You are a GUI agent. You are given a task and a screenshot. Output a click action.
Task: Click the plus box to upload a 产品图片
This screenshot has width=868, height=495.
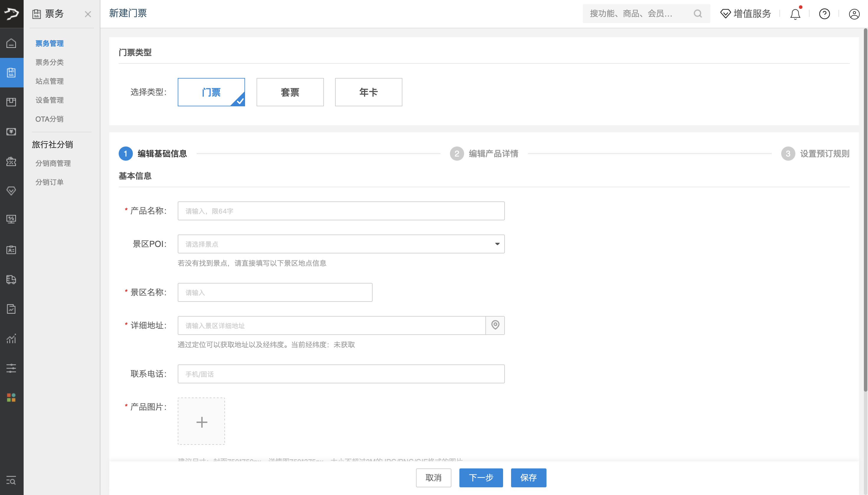tap(201, 421)
